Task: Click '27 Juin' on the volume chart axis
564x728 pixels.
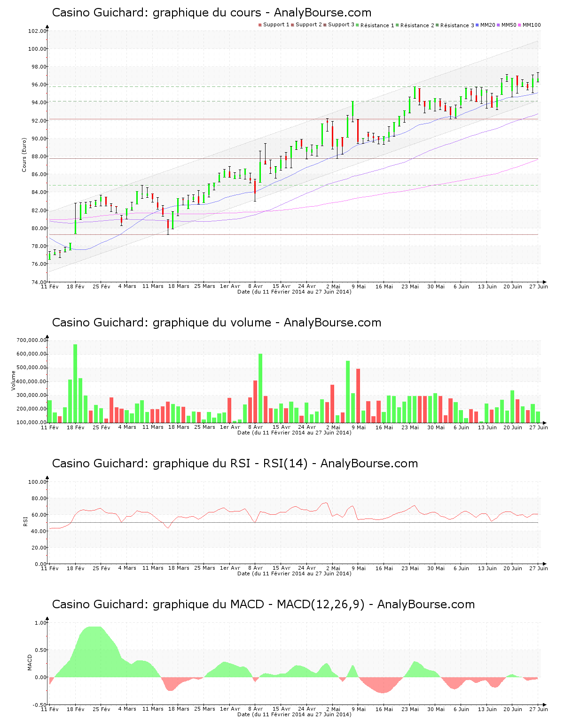Action: [x=539, y=427]
